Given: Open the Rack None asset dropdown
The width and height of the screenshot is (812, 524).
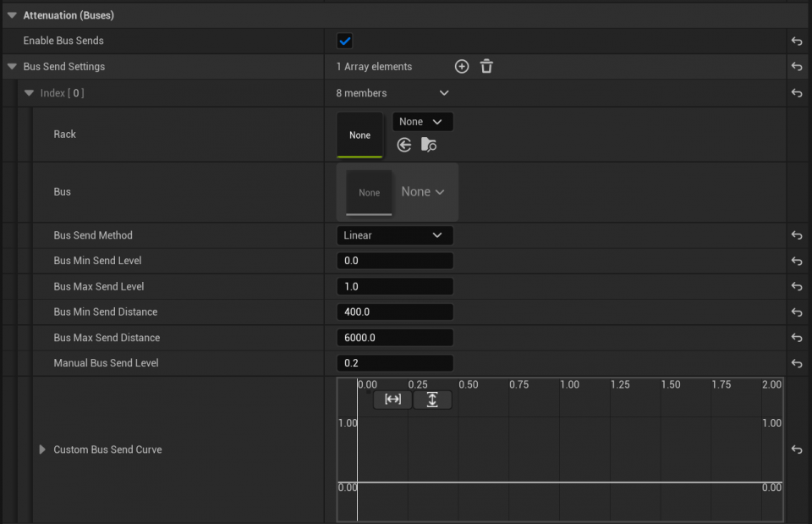Looking at the screenshot, I should 422,121.
